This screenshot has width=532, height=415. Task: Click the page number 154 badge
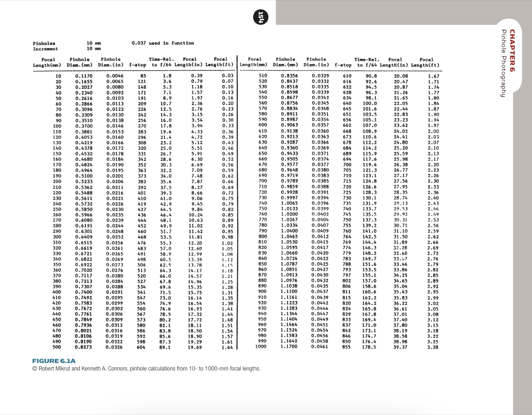pyautogui.click(x=261, y=17)
